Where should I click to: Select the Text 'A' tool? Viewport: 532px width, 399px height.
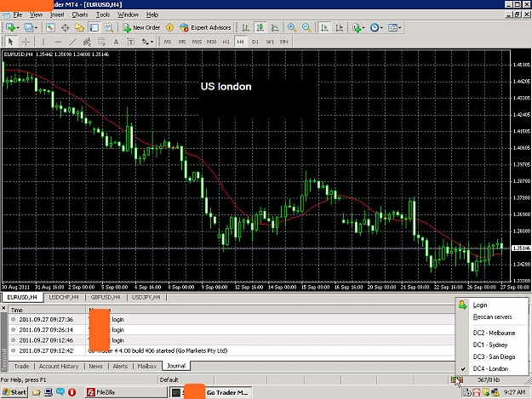click(x=116, y=42)
